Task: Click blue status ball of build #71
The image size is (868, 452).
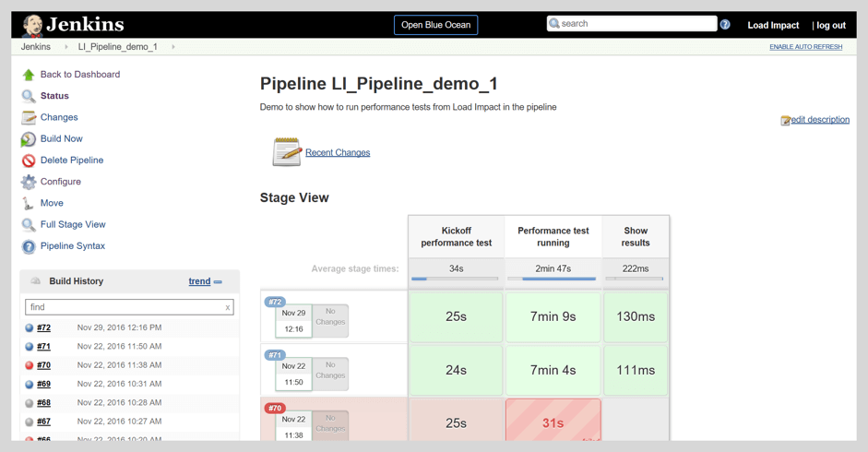Action: [30, 346]
